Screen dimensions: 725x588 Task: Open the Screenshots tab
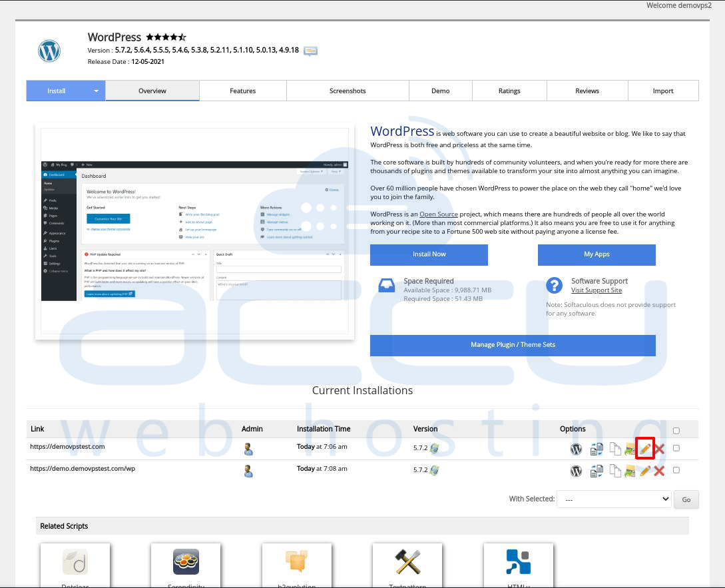(x=348, y=91)
